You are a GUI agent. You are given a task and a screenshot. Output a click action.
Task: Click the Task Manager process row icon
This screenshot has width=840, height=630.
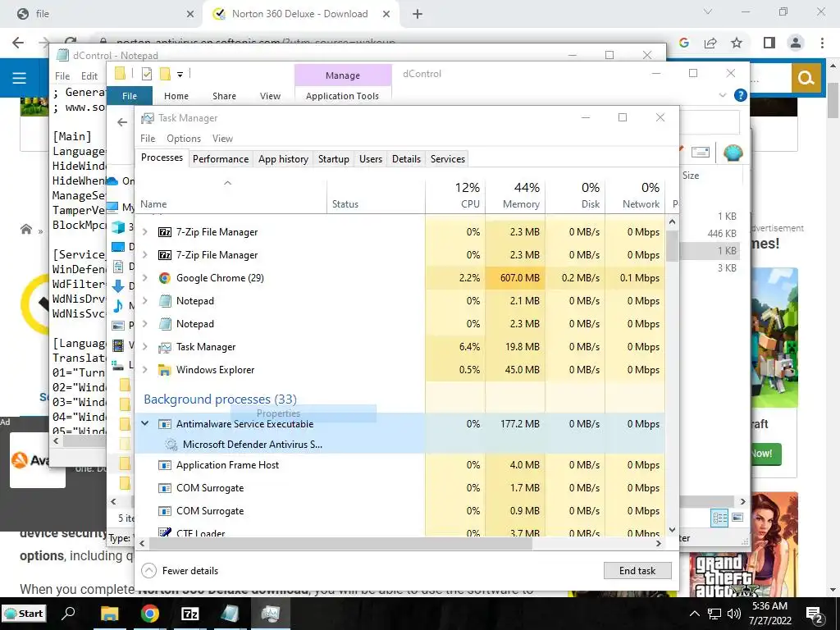coord(165,347)
